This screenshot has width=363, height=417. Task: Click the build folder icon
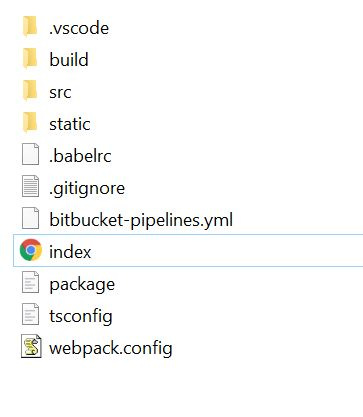pyautogui.click(x=30, y=59)
